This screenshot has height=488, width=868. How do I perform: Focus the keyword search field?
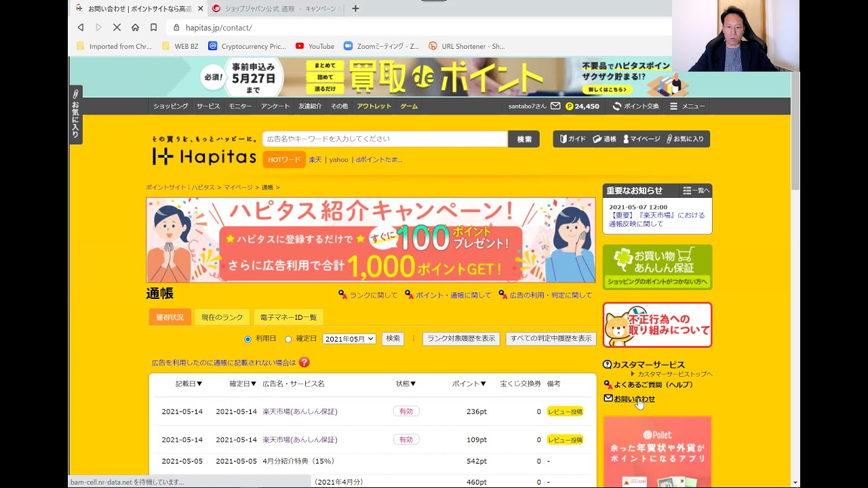[x=385, y=139]
